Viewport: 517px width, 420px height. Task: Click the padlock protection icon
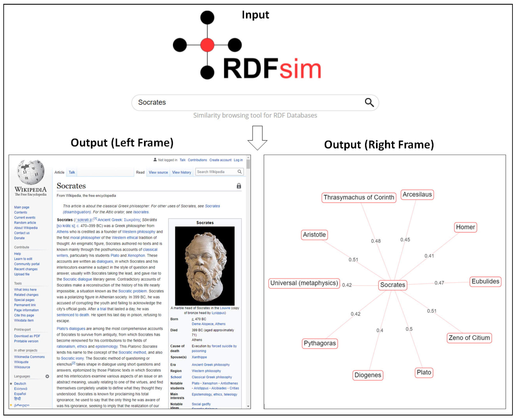click(x=239, y=186)
